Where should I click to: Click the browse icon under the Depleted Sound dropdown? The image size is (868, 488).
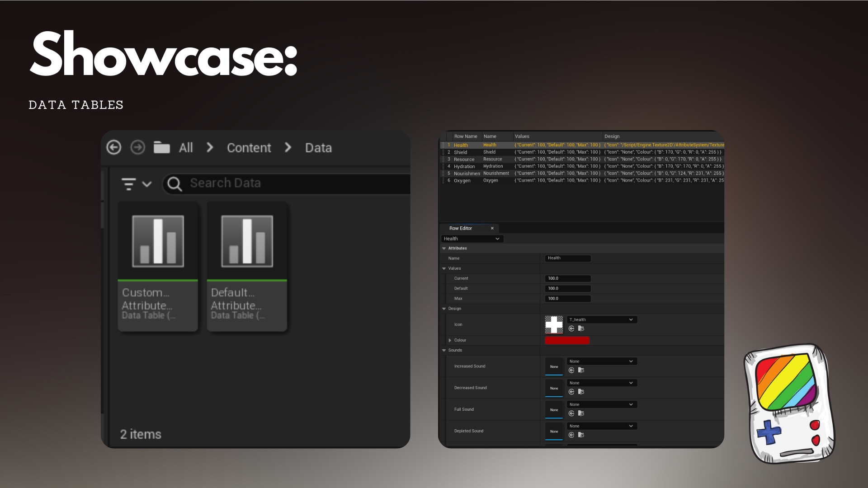[582, 435]
